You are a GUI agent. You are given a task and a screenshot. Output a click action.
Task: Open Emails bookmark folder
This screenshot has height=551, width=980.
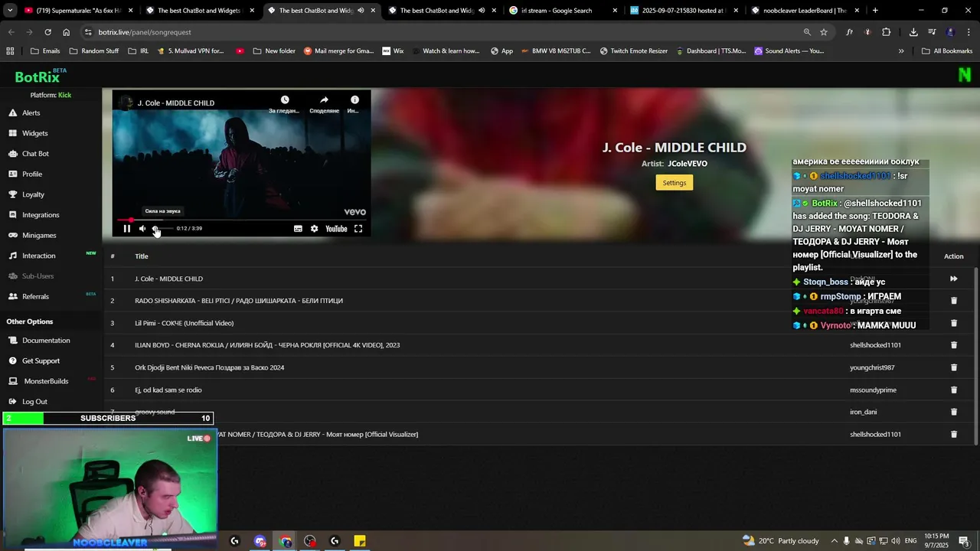pyautogui.click(x=45, y=51)
